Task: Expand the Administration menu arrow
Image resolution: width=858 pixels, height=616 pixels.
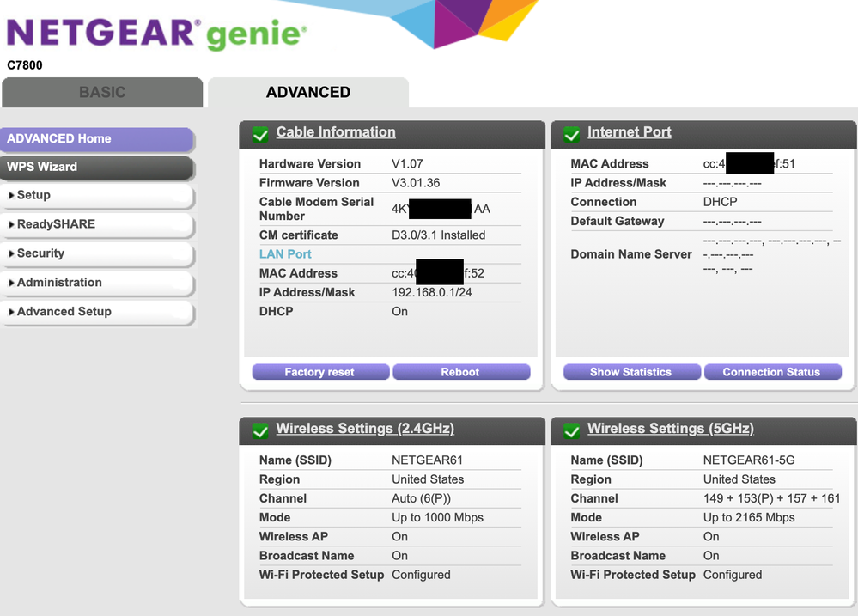Action: (11, 283)
